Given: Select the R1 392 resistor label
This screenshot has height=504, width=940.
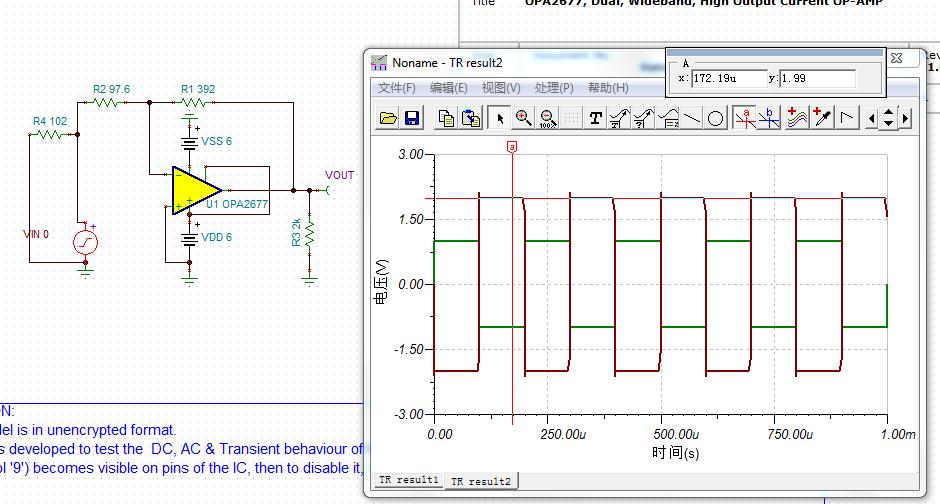Looking at the screenshot, I should (198, 89).
